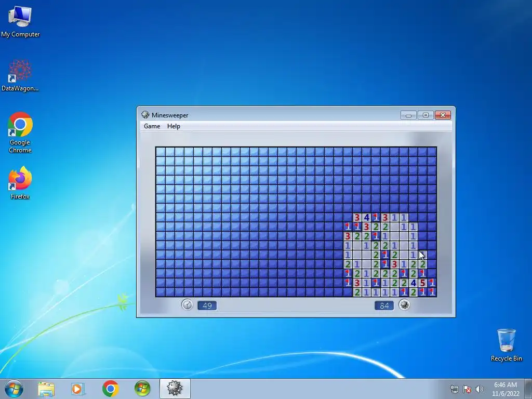Screen dimensions: 532x399
Task: Close the Minesweeper window
Action: (443, 115)
